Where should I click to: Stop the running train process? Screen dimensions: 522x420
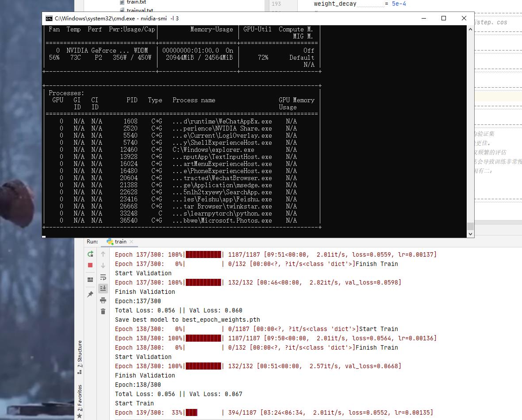[90, 265]
